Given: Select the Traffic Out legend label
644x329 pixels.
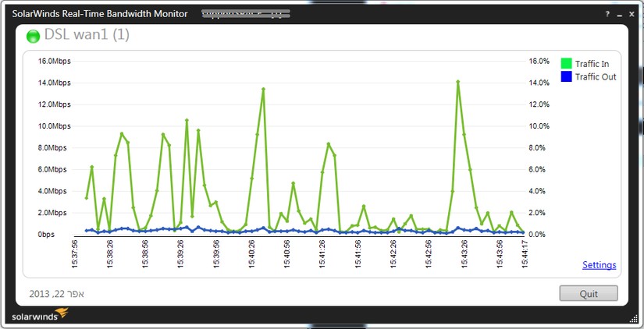Looking at the screenshot, I should (x=596, y=76).
